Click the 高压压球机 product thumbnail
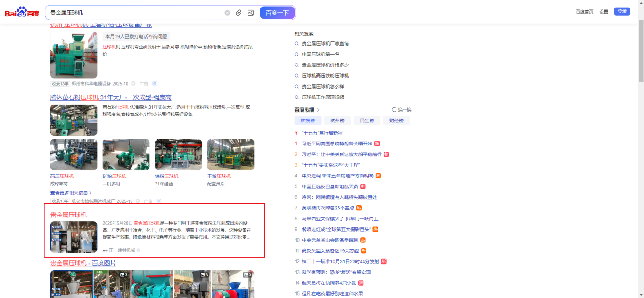 74,154
